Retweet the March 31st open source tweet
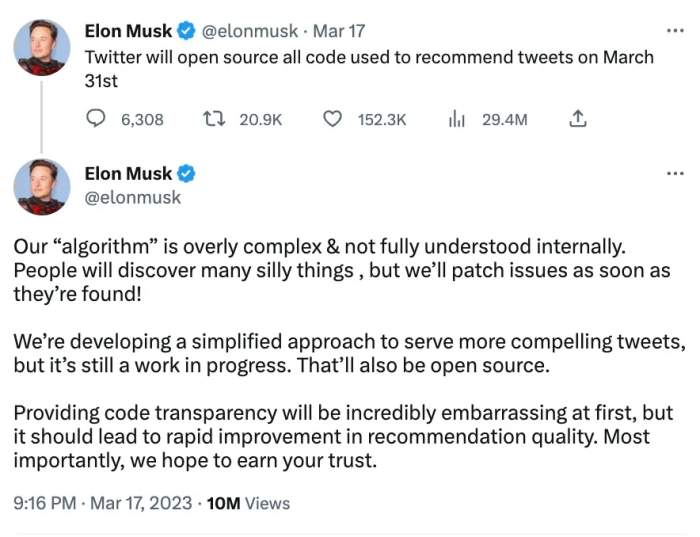The width and height of the screenshot is (700, 537). pyautogui.click(x=213, y=119)
